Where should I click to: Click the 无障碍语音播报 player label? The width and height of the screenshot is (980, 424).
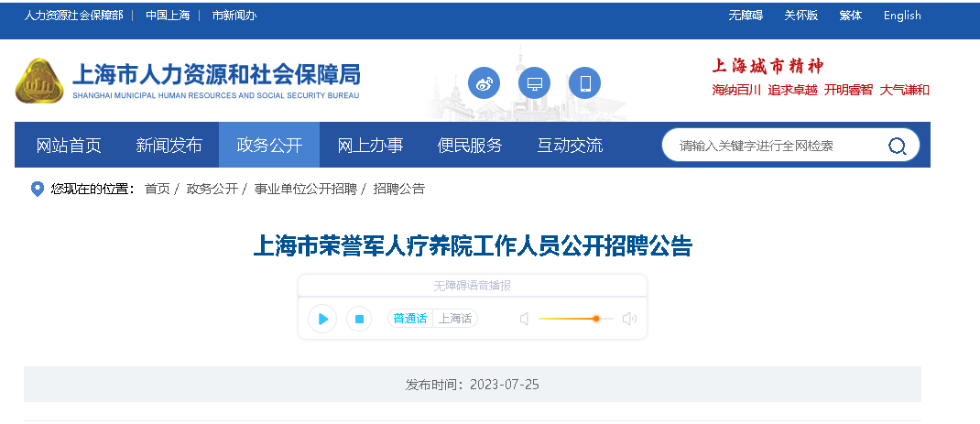pyautogui.click(x=473, y=286)
